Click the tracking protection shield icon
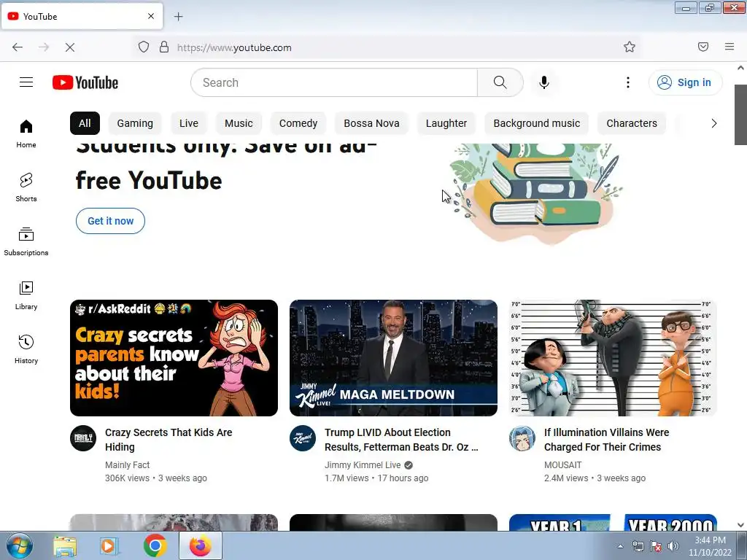747x560 pixels. click(x=144, y=47)
